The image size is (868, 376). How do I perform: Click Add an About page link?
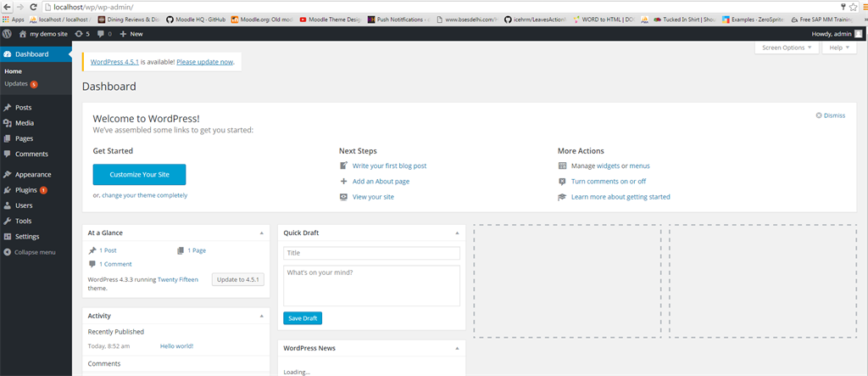click(x=381, y=182)
